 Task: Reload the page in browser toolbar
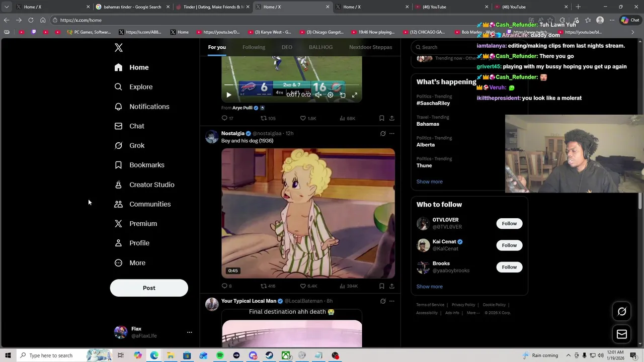(31, 20)
